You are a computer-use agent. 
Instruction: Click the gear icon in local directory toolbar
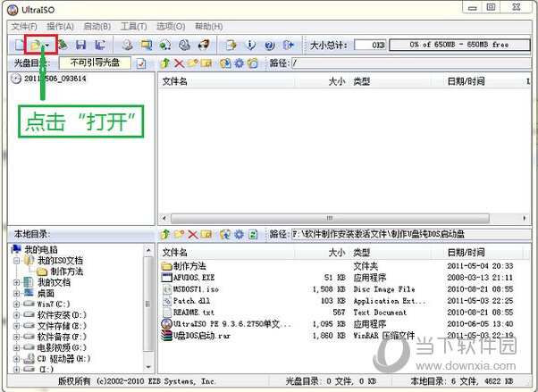coord(240,234)
